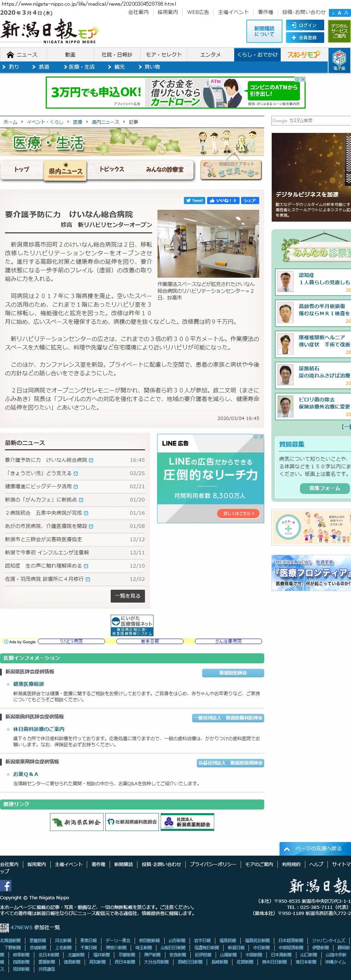
Task: Open the 医療・生活 submenu item
Action: pyautogui.click(x=81, y=67)
